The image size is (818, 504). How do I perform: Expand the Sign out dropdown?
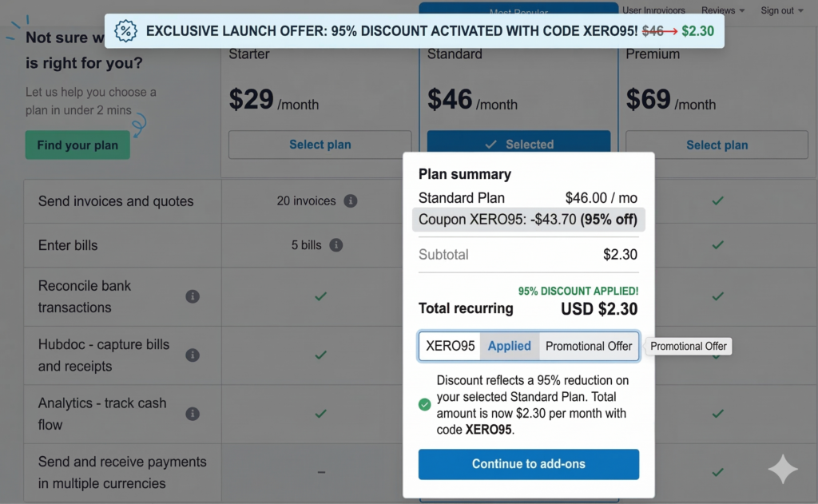coord(781,10)
